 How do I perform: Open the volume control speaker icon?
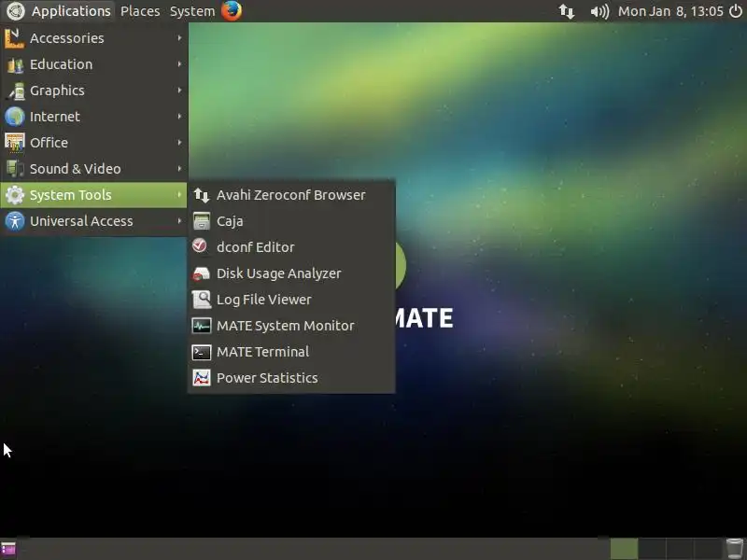click(599, 11)
